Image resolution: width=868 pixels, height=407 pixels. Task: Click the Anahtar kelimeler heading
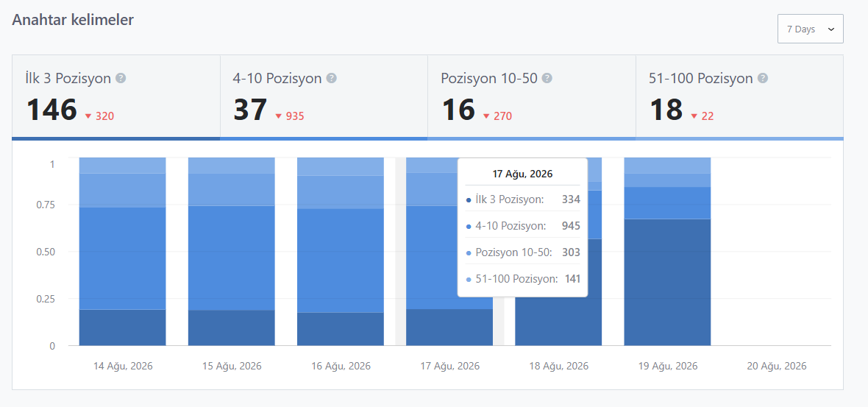(x=73, y=20)
